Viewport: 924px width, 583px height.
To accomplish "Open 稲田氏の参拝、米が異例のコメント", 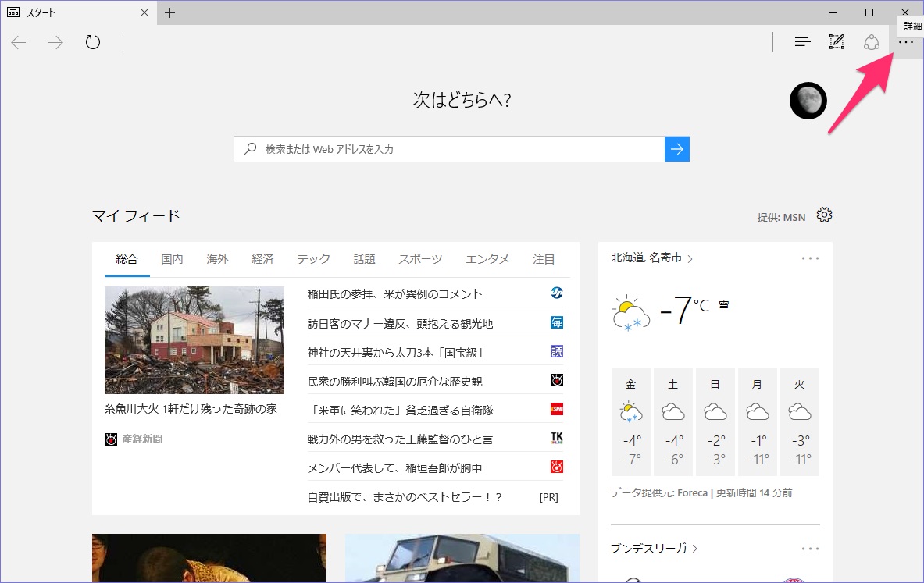I will click(394, 294).
